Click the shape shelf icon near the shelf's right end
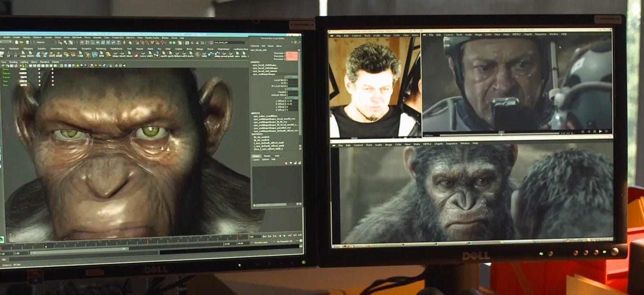The image size is (644, 295). coord(218,53)
